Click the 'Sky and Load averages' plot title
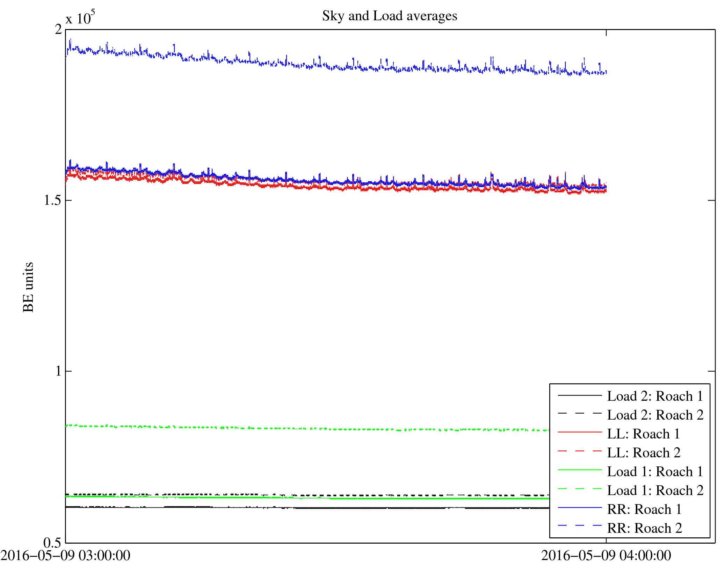Image resolution: width=725 pixels, height=588 pixels. tap(389, 16)
